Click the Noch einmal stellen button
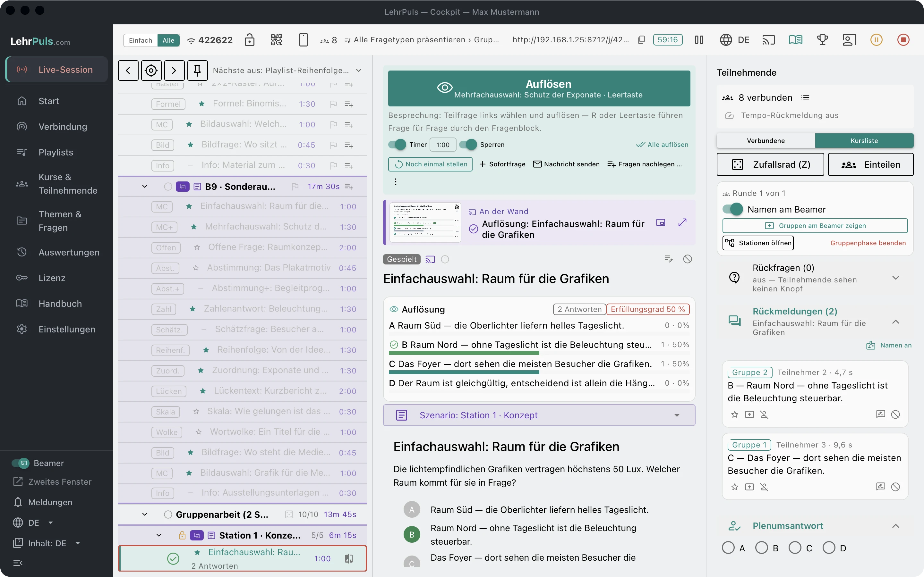This screenshot has width=924, height=577. (430, 164)
